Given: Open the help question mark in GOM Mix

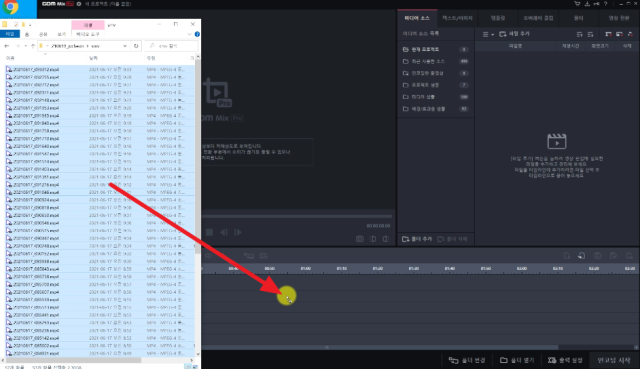Looking at the screenshot, I should coord(606,4).
